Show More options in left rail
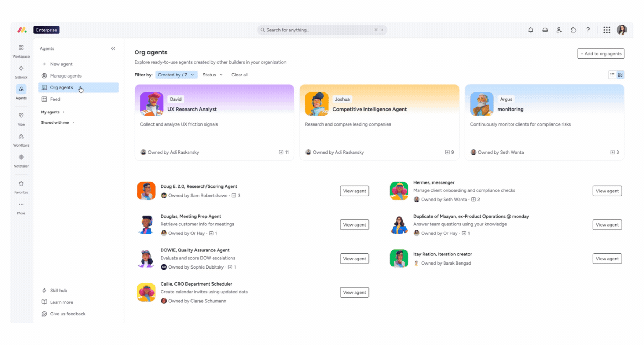 (21, 208)
